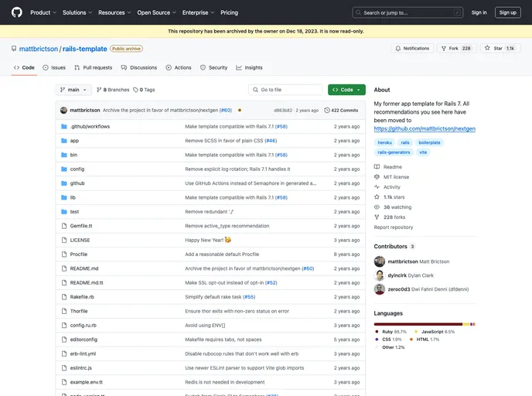The width and height of the screenshot is (532, 396).
Task: Click the Readme book icon
Action: [377, 167]
